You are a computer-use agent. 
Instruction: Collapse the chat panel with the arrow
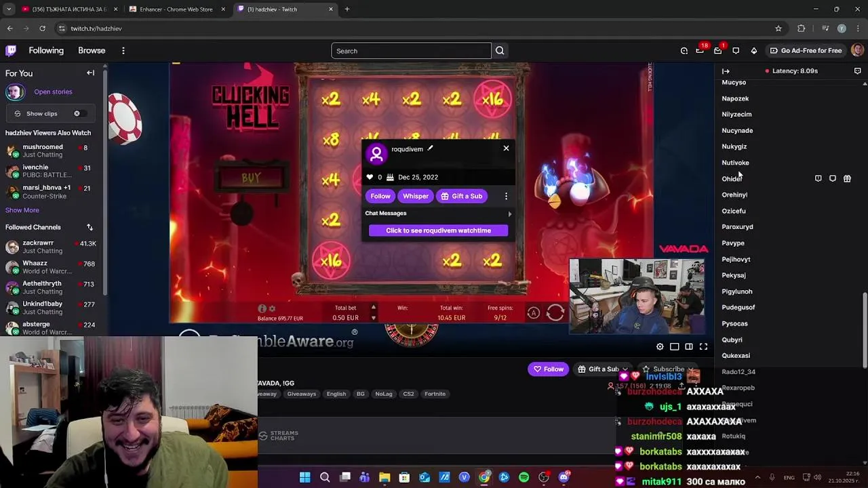tap(726, 70)
